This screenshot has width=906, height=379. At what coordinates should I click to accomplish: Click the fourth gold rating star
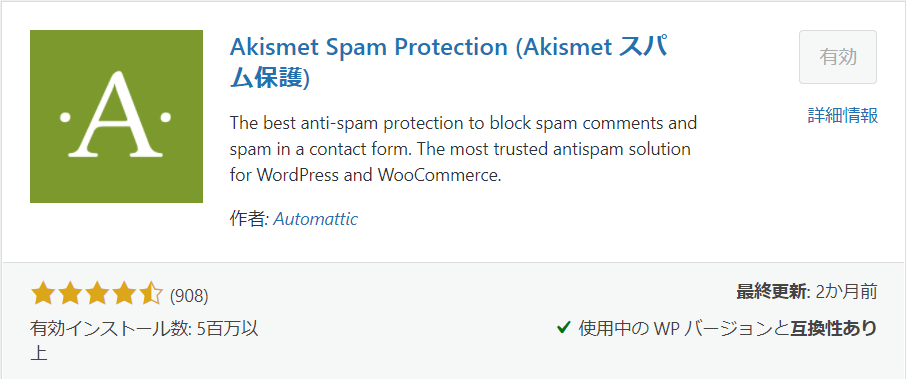(x=124, y=294)
